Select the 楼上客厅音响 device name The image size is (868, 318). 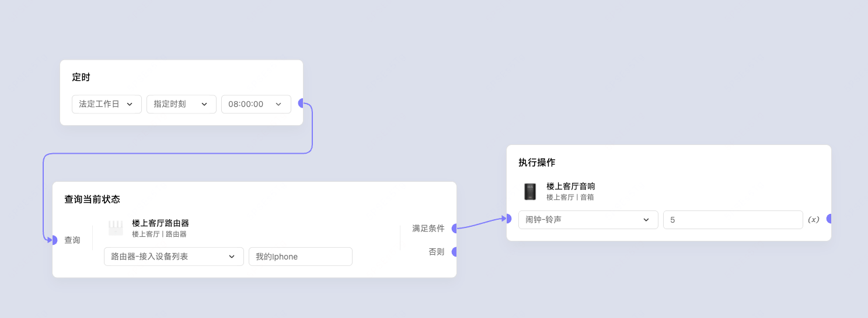[x=570, y=186]
